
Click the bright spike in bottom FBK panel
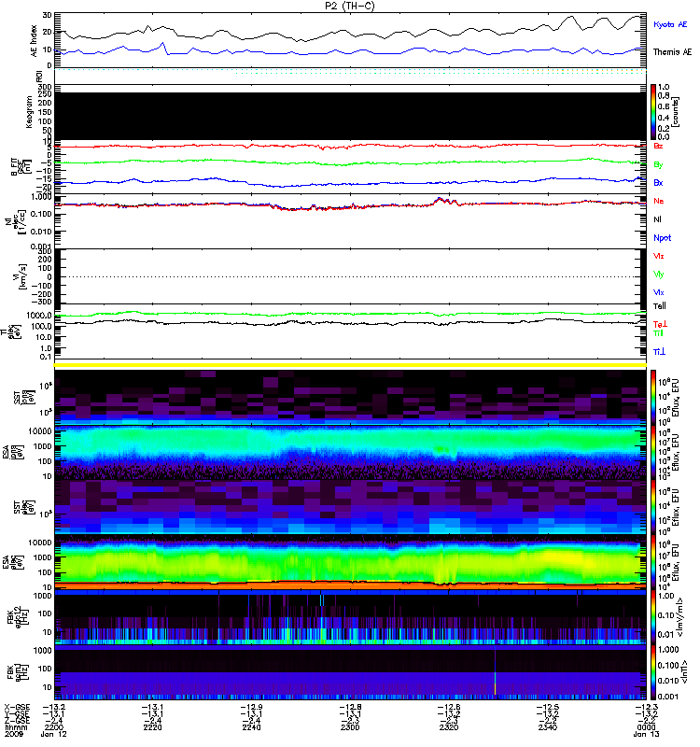(x=495, y=684)
